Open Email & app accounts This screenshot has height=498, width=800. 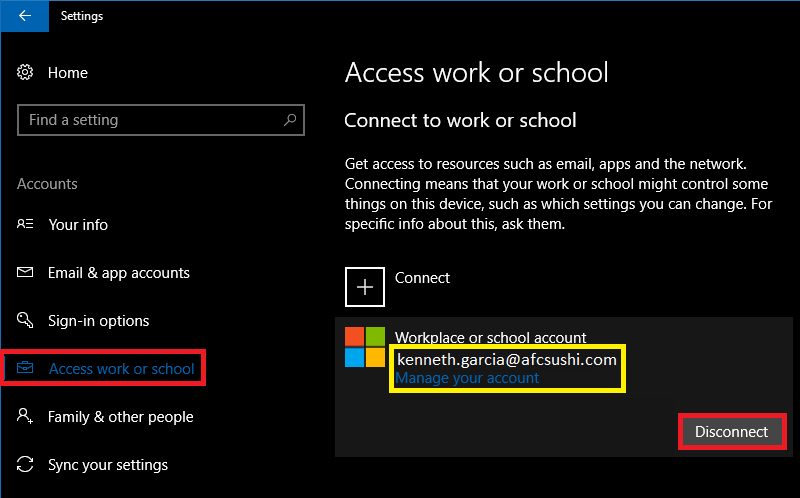pyautogui.click(x=119, y=273)
